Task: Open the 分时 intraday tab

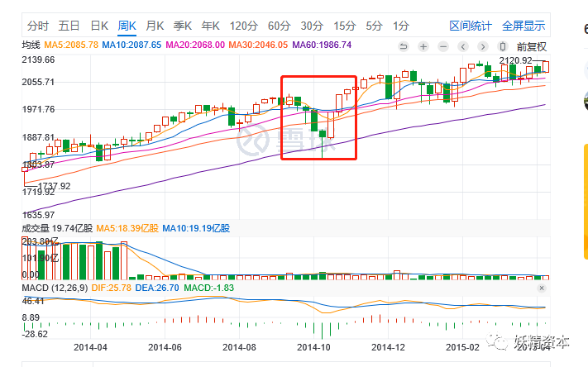Action: (38, 26)
